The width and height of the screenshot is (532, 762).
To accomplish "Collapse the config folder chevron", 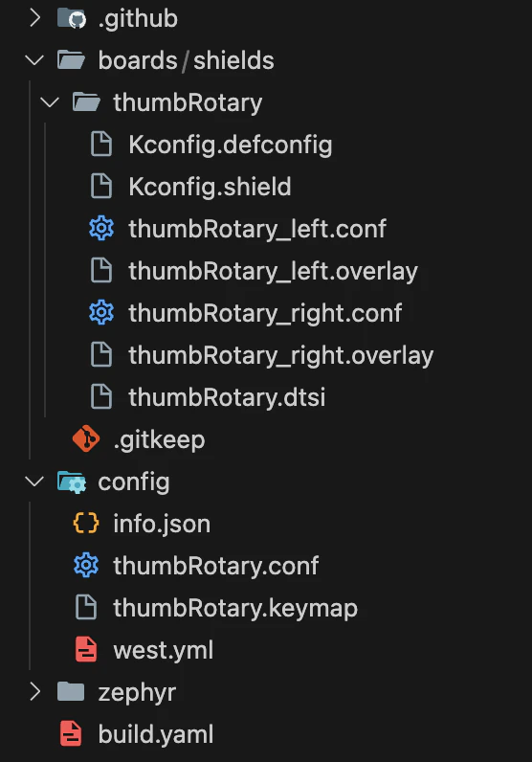I will tap(34, 482).
